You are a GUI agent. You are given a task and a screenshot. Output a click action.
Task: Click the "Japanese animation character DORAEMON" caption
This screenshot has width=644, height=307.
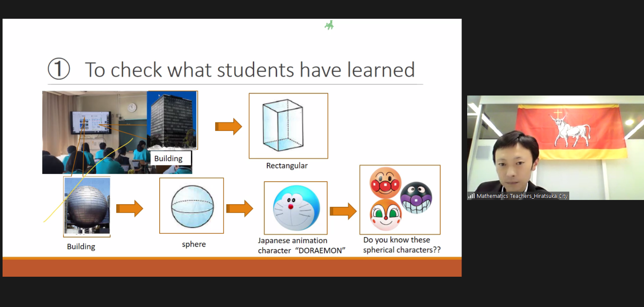click(302, 246)
